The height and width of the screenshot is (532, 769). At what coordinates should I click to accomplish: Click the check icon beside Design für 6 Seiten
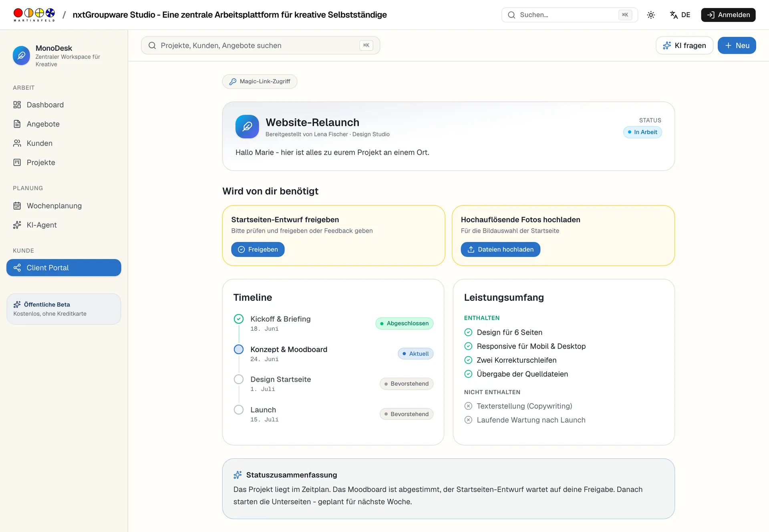(x=468, y=332)
